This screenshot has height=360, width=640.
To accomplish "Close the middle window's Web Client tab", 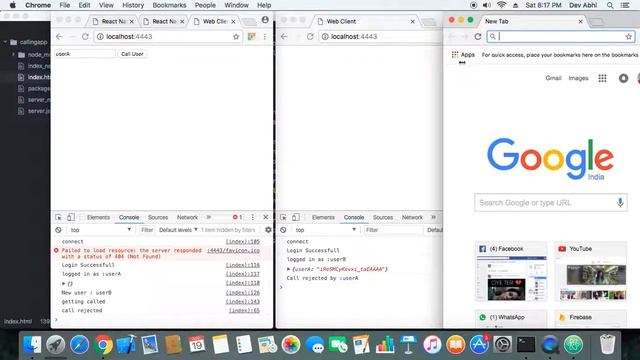I will [412, 21].
